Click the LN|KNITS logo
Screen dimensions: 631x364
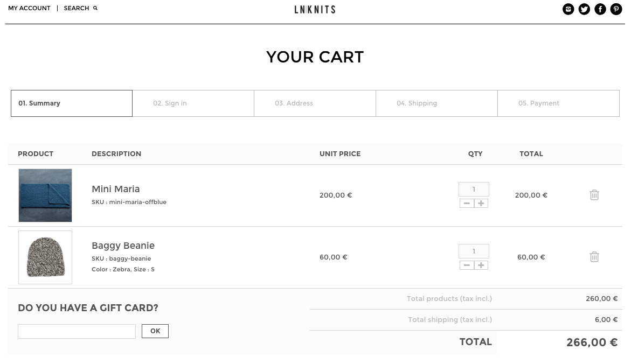point(315,9)
